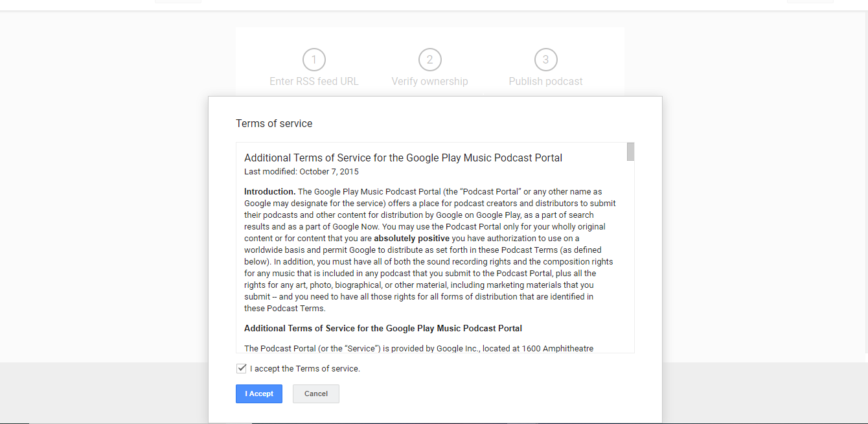Screen dimensions: 868x424
Task: Click the step 1 circle icon
Action: [x=314, y=60]
